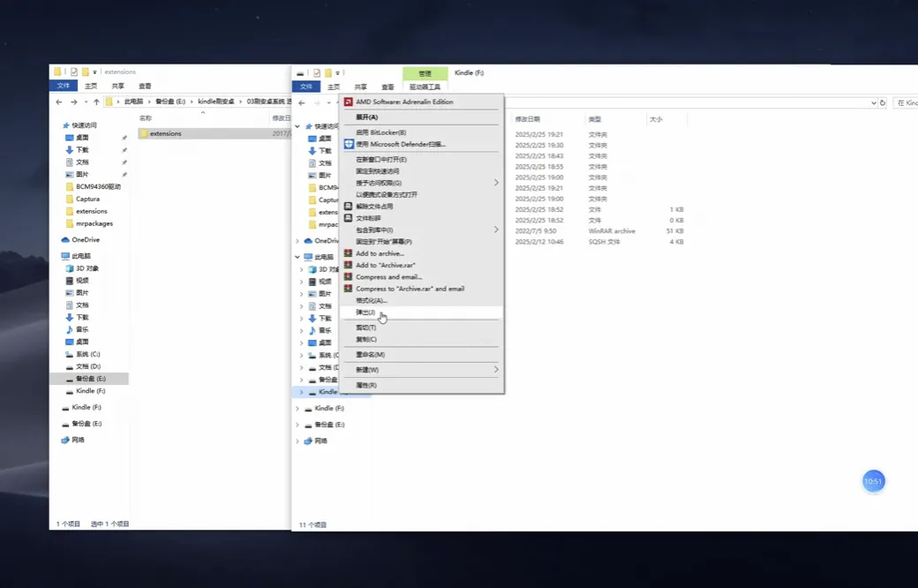Click the Microsoft Defender shield icon in the menu
This screenshot has height=588, width=918.
coord(349,144)
